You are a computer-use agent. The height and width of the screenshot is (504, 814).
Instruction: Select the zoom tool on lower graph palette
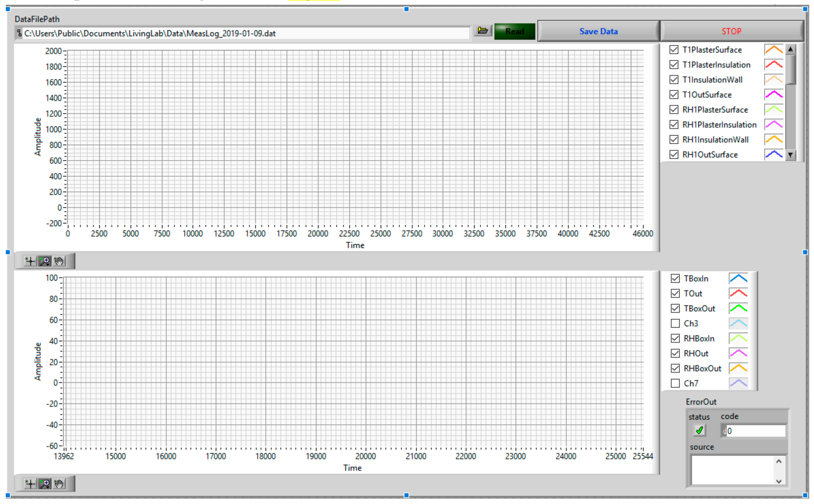click(45, 484)
